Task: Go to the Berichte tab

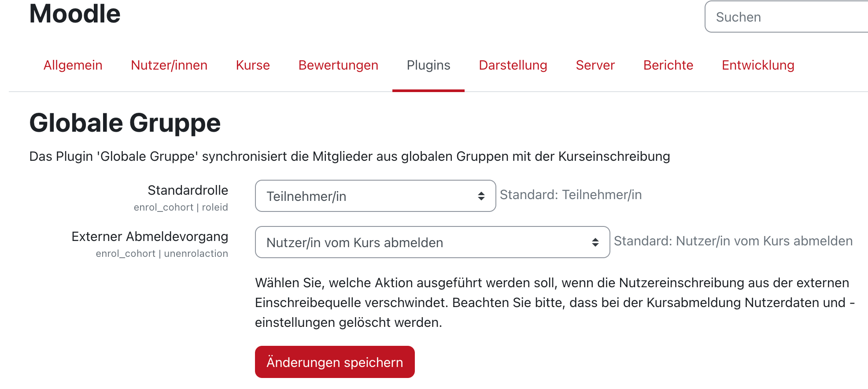Action: click(x=668, y=65)
